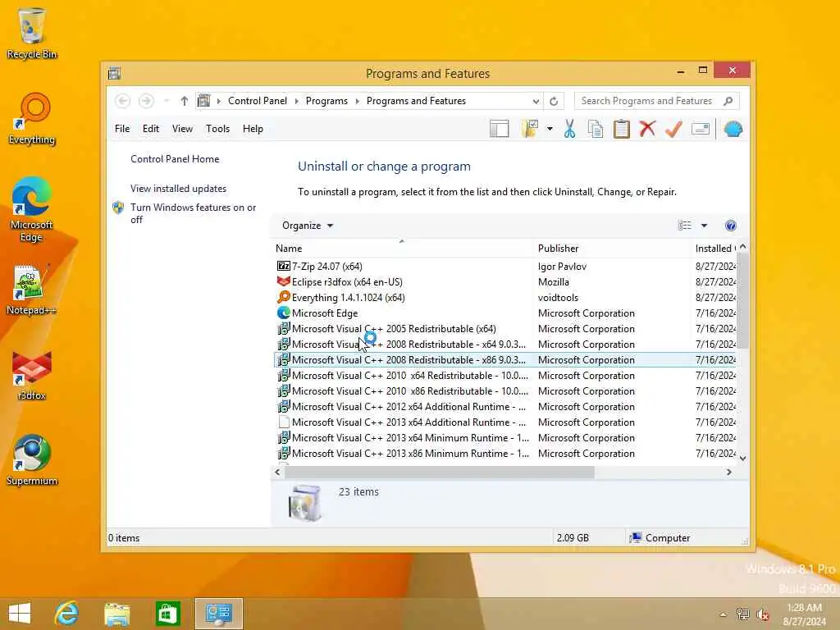Select Eclipse r3dfox (x64 en-US) entry
This screenshot has width=840, height=630.
tap(347, 282)
